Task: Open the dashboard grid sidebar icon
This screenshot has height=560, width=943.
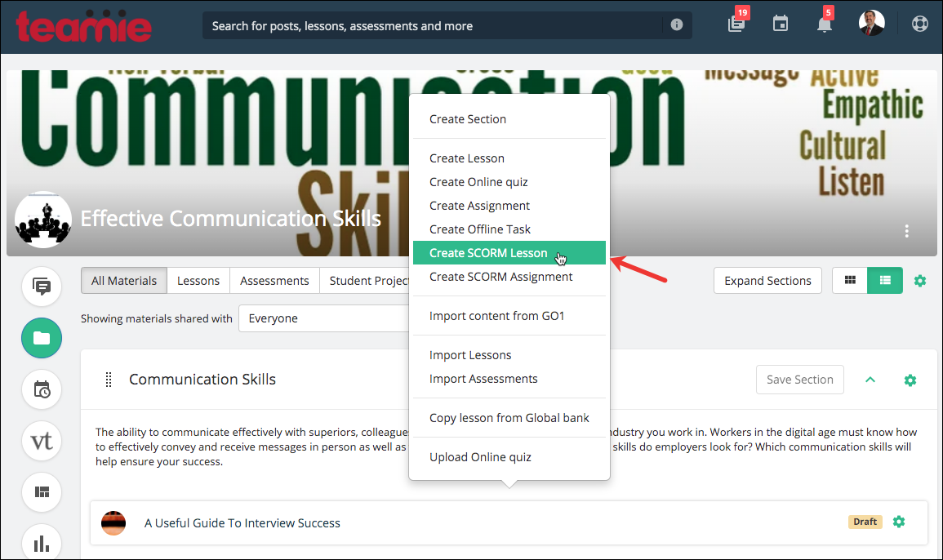Action: coord(42,492)
